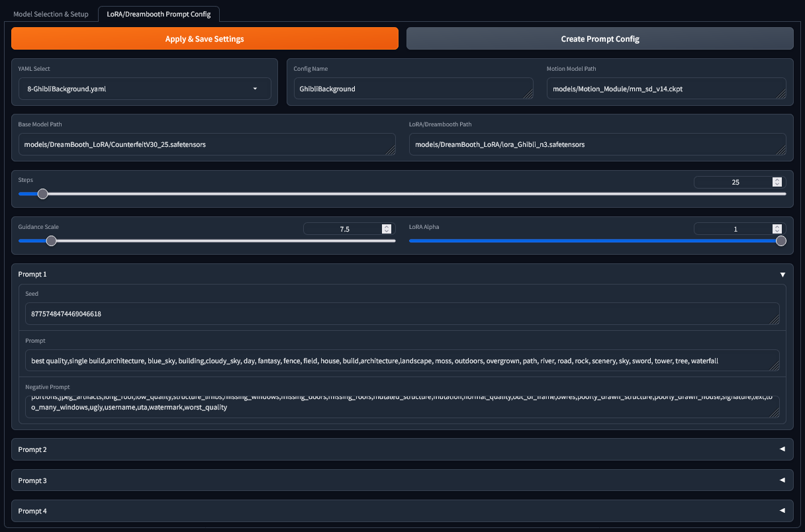Expand the Prompt 2 section
805x532 pixels.
(x=782, y=449)
